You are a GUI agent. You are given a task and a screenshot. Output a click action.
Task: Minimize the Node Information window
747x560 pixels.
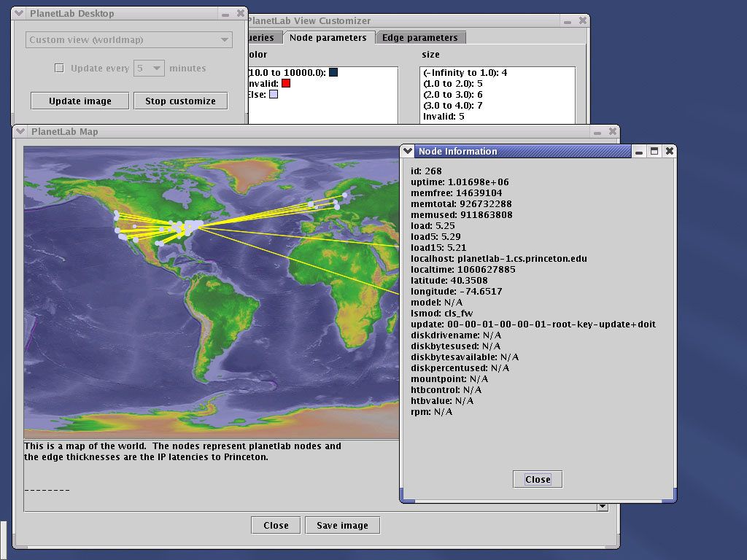pyautogui.click(x=640, y=151)
